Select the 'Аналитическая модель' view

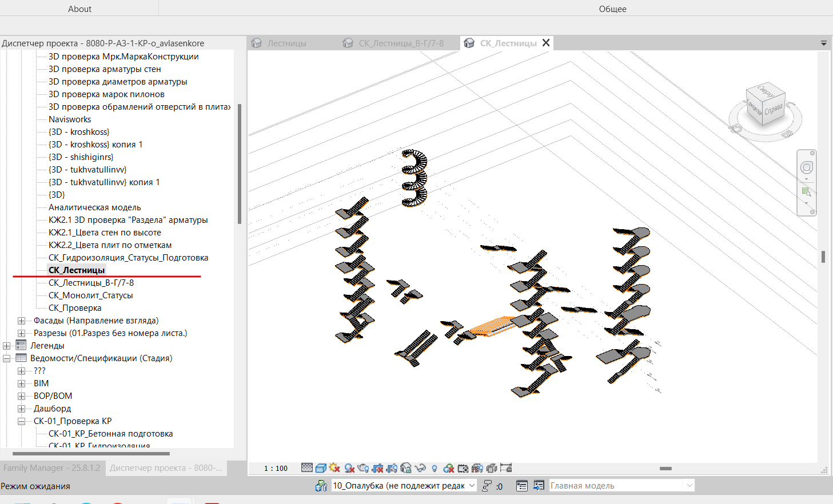click(x=94, y=207)
